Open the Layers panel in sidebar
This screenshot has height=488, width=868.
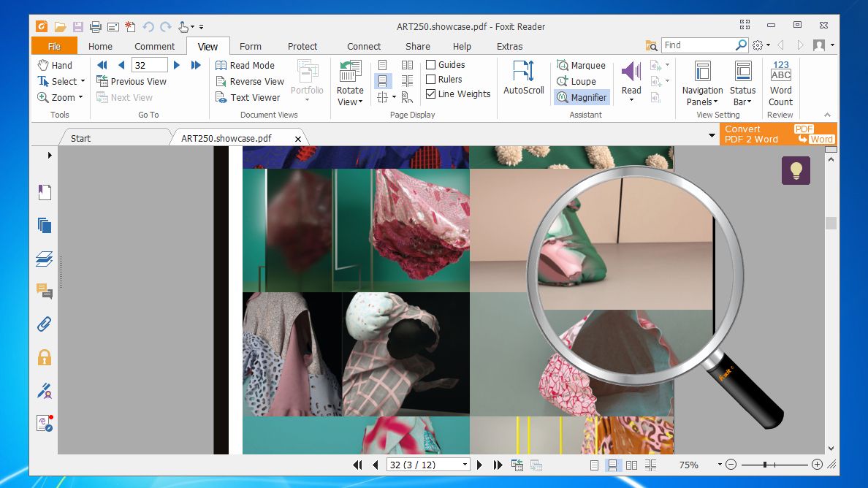tap(45, 259)
